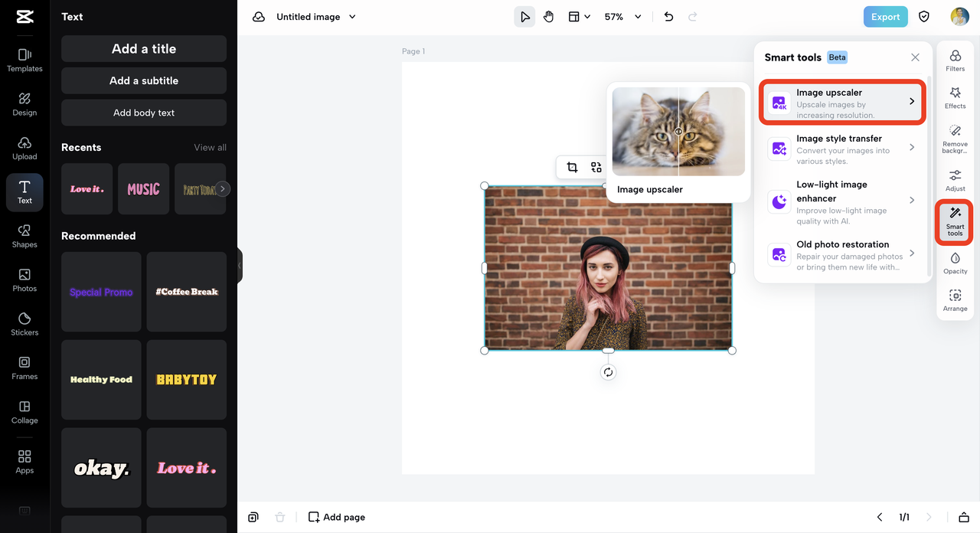Open the Opacity control
This screenshot has width=980, height=533.
coord(955,263)
